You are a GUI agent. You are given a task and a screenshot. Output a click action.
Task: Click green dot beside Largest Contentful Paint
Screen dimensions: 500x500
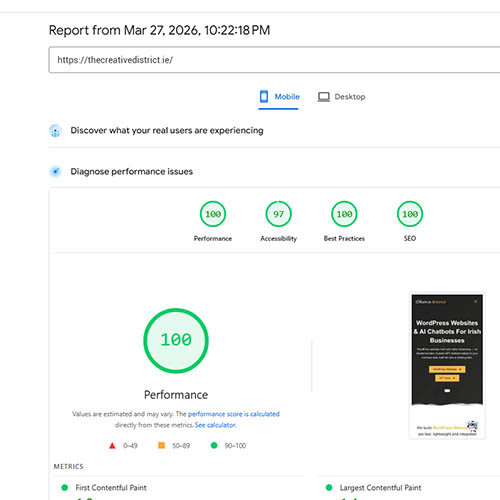pos(329,487)
